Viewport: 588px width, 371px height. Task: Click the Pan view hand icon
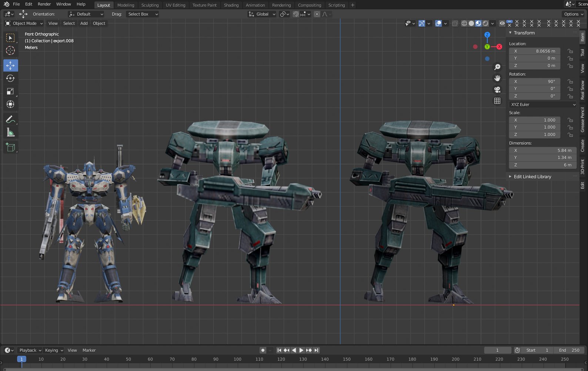click(497, 78)
